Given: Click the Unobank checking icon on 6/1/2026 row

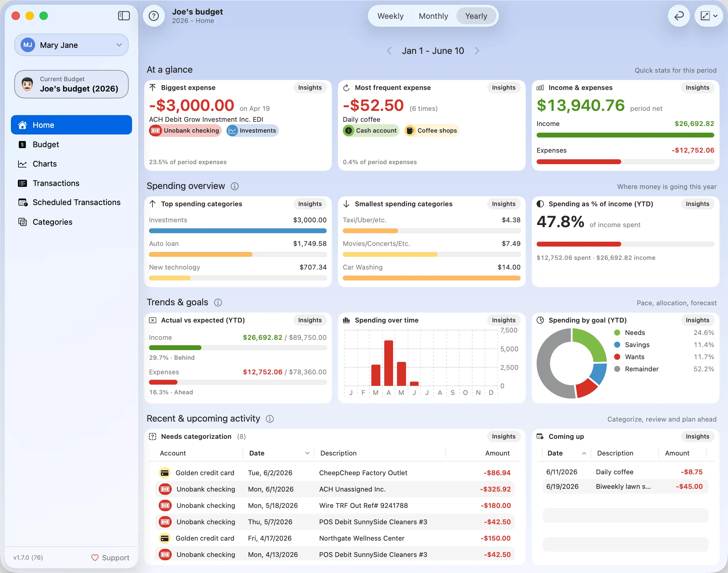Looking at the screenshot, I should pyautogui.click(x=165, y=489).
